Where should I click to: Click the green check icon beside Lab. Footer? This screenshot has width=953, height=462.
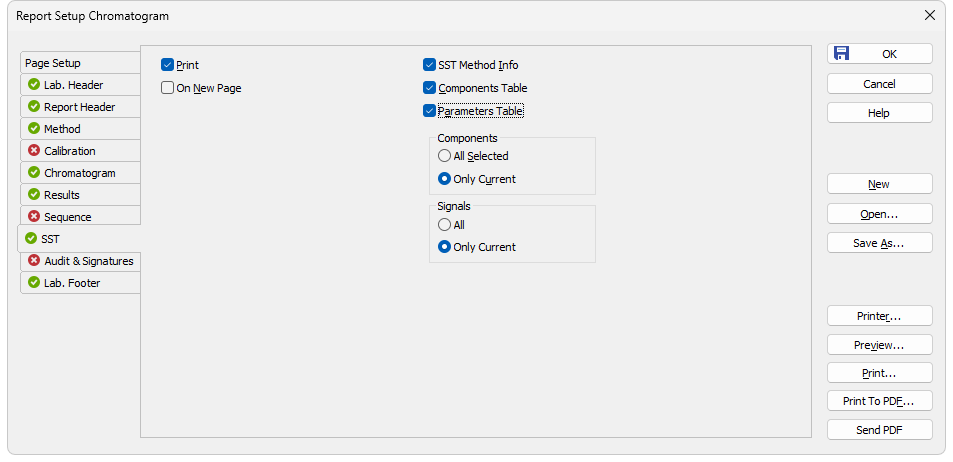[34, 283]
